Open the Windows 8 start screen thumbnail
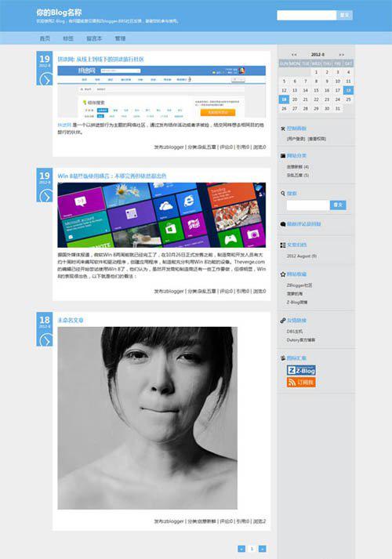392x559 pixels. click(162, 215)
